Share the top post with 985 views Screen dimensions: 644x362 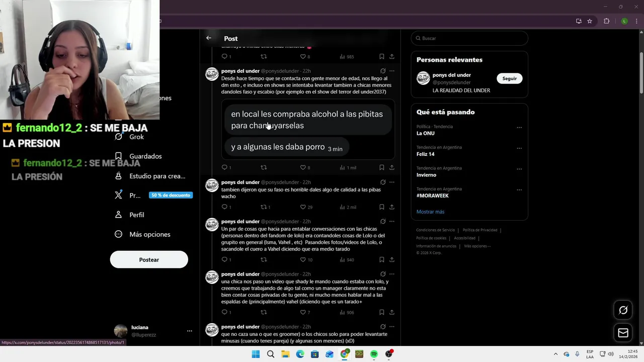click(392, 56)
